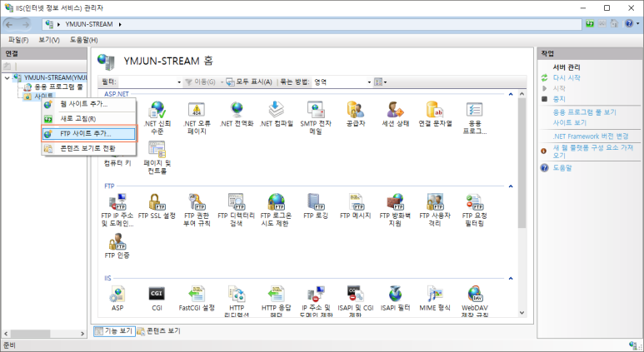Open the MIME 형식 feature

[435, 298]
